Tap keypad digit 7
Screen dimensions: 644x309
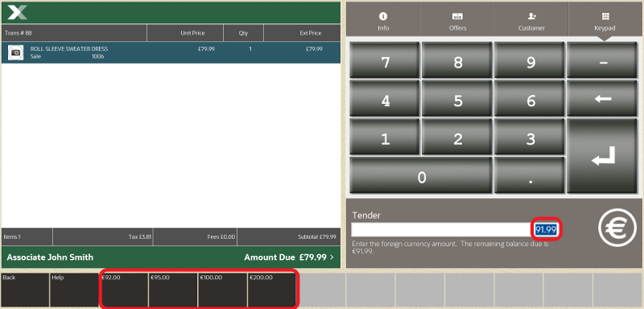click(385, 60)
